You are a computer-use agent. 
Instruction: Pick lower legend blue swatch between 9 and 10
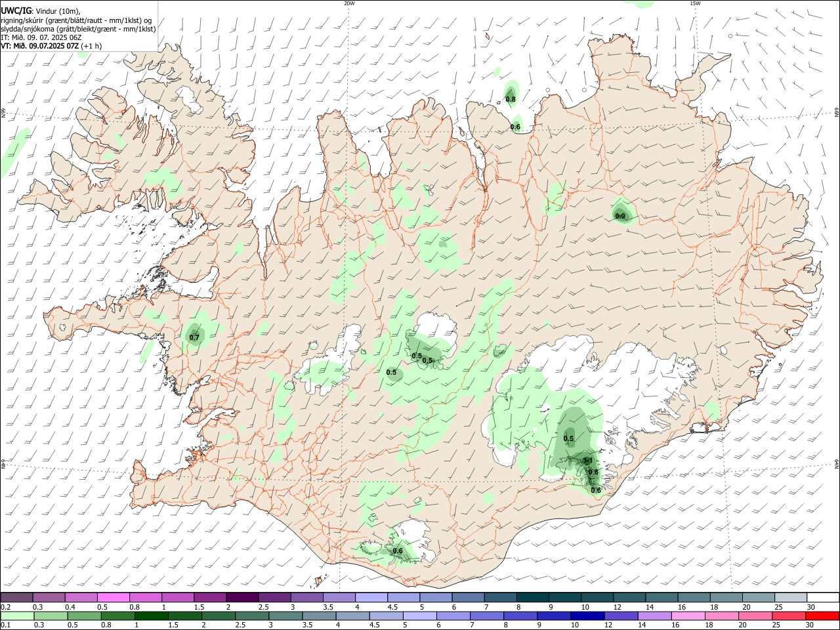coord(553,616)
